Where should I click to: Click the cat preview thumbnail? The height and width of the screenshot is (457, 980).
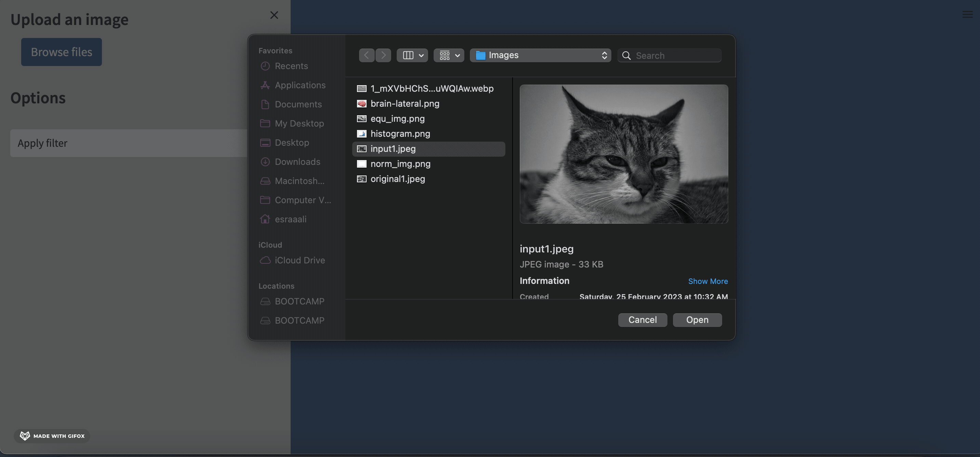624,154
